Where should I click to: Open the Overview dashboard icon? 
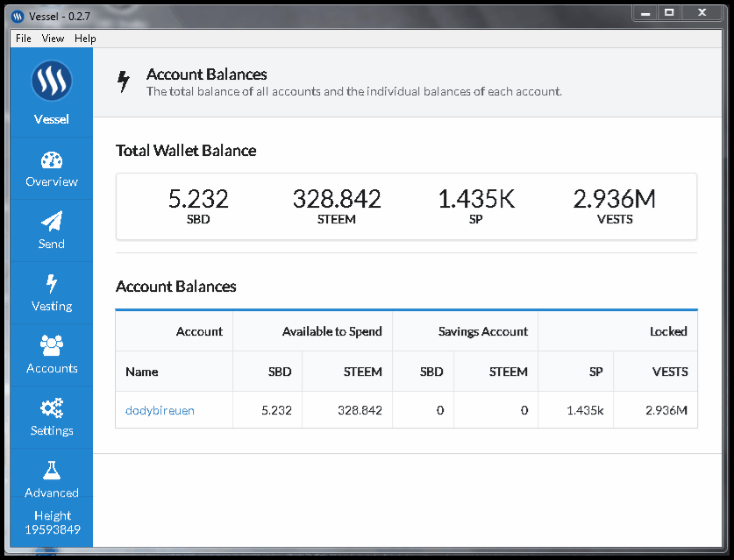click(x=52, y=160)
